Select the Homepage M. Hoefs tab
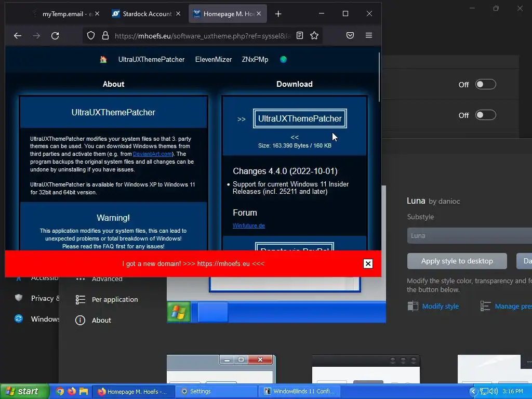532x399 pixels. [x=228, y=14]
